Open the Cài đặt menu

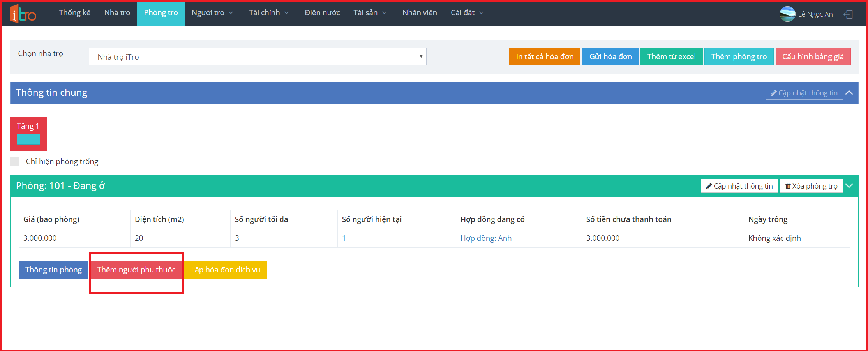click(466, 13)
